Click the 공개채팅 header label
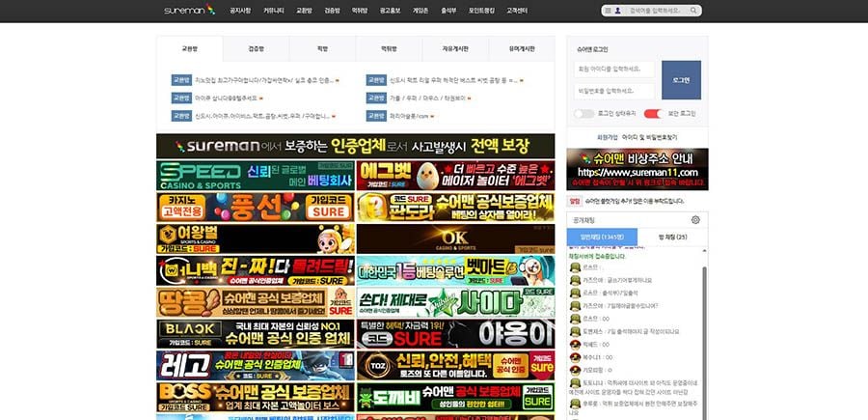868x420 pixels. pos(584,220)
